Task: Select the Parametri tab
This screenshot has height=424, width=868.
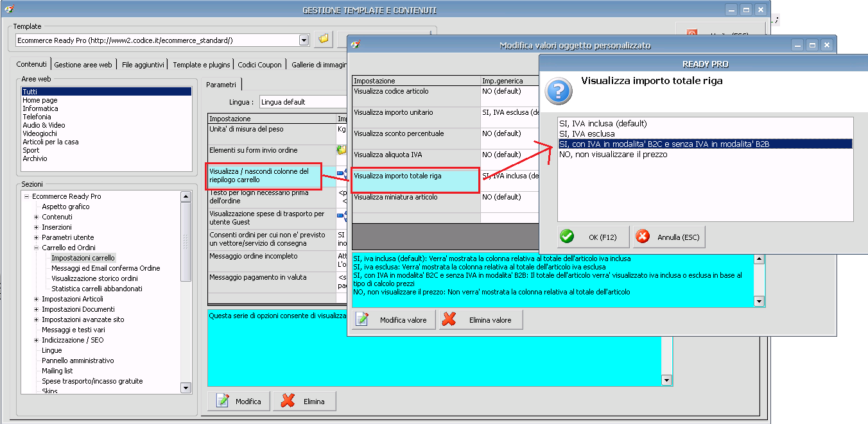Action: coord(221,85)
